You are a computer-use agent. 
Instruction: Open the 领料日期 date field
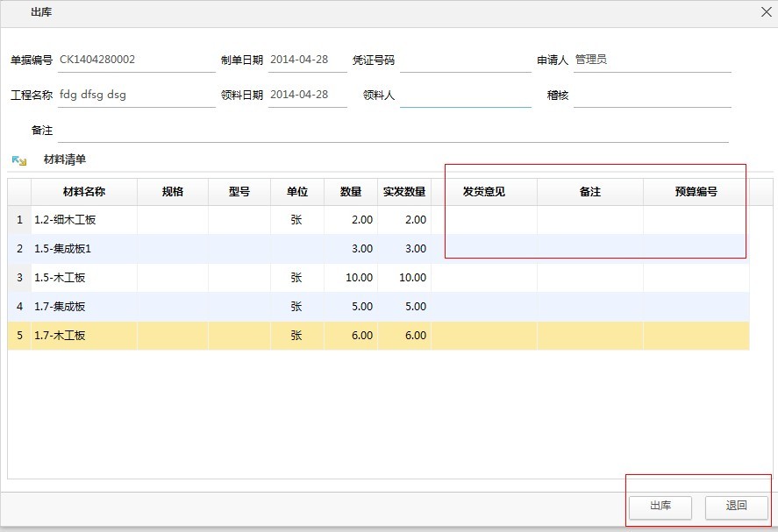307,96
